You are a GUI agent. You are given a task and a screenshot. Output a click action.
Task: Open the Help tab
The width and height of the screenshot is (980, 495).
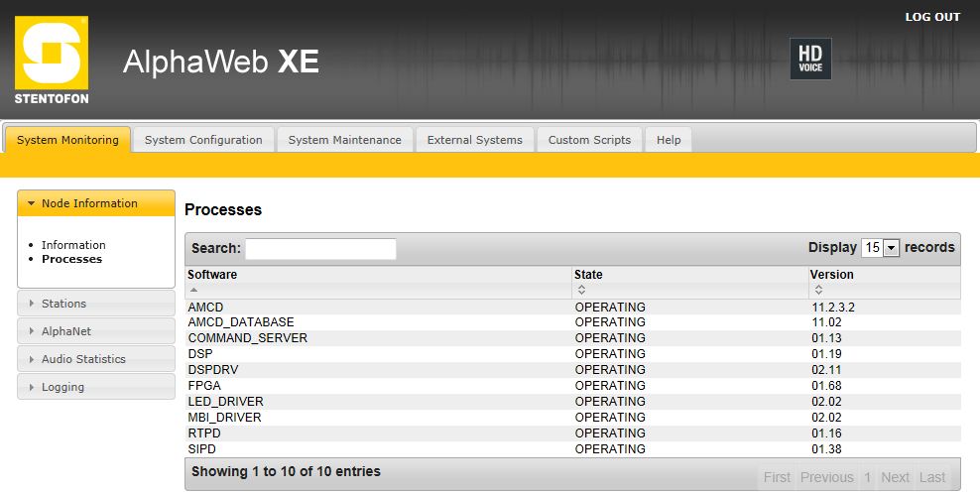[669, 140]
